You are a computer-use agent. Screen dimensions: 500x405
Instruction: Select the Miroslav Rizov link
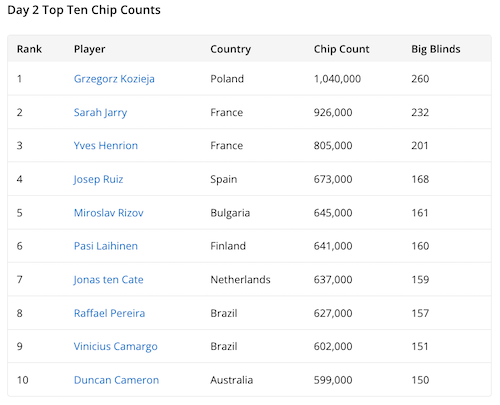(x=109, y=213)
